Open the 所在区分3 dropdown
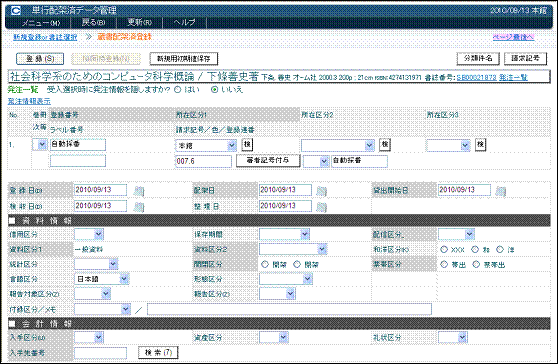The width and height of the screenshot is (558, 364). [448, 145]
